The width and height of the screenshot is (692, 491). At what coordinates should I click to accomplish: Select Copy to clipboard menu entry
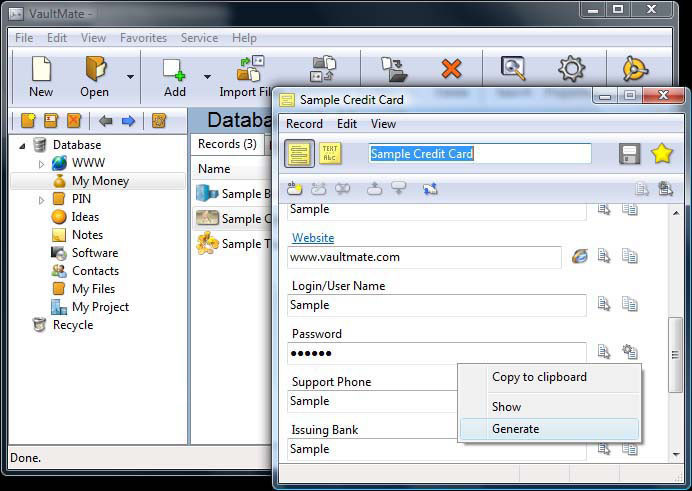[x=539, y=377]
